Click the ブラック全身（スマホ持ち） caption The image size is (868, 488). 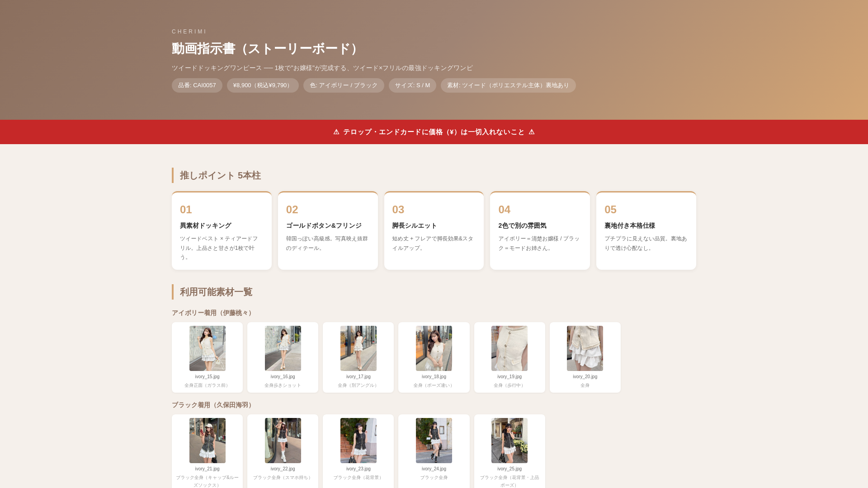[283, 478]
